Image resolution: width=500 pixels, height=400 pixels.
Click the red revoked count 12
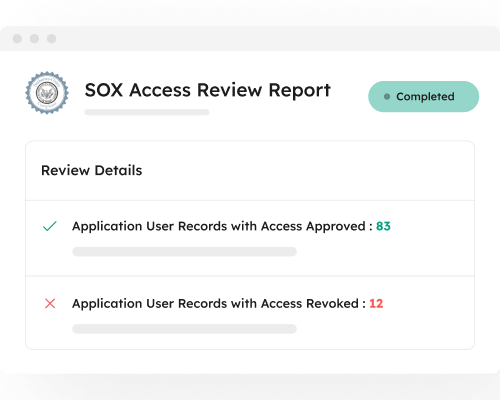coord(376,304)
